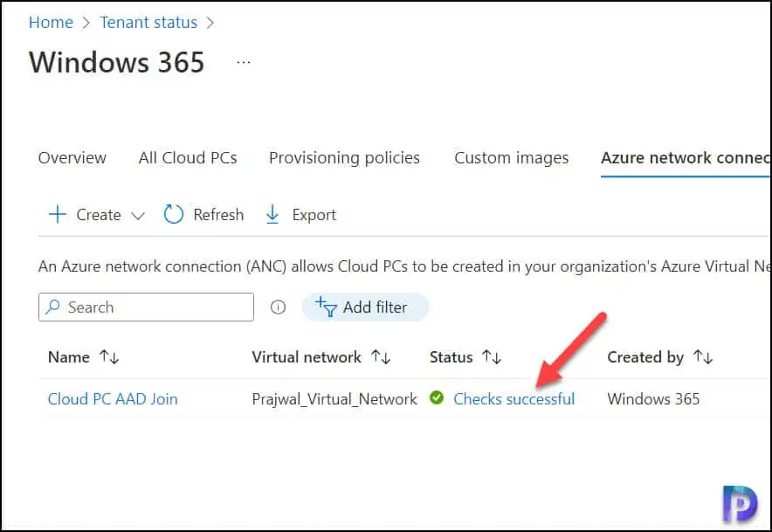Click the breadcrumb chevron after Home
772x532 pixels.
click(86, 23)
